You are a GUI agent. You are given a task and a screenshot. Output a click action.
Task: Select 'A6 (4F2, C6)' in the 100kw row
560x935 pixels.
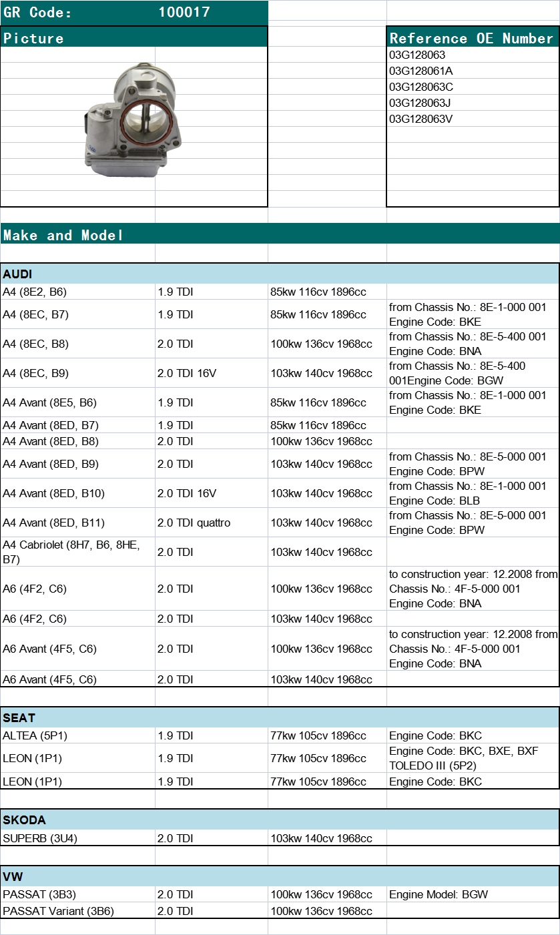tap(77, 589)
